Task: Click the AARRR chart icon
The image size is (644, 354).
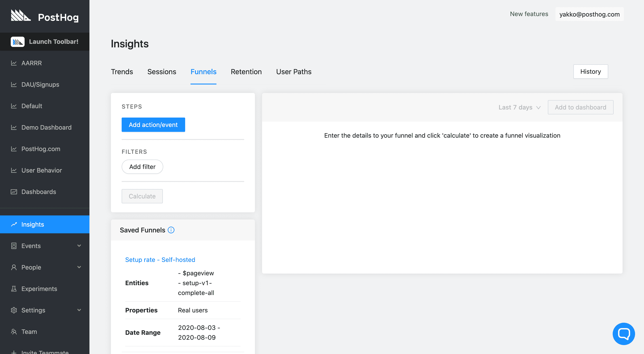Action: tap(14, 63)
